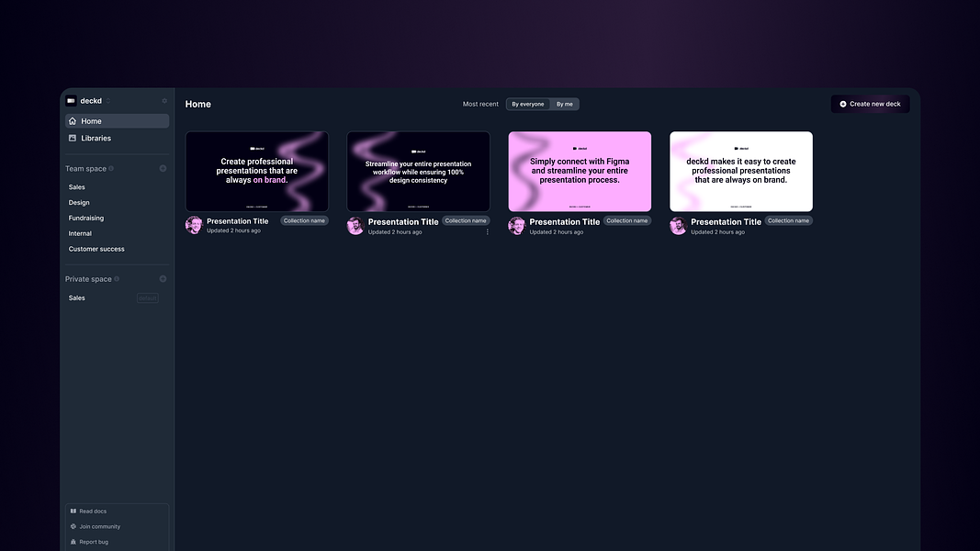Viewport: 980px width, 551px height.
Task: Open the three-dot menu on the second presentation
Action: [x=488, y=231]
